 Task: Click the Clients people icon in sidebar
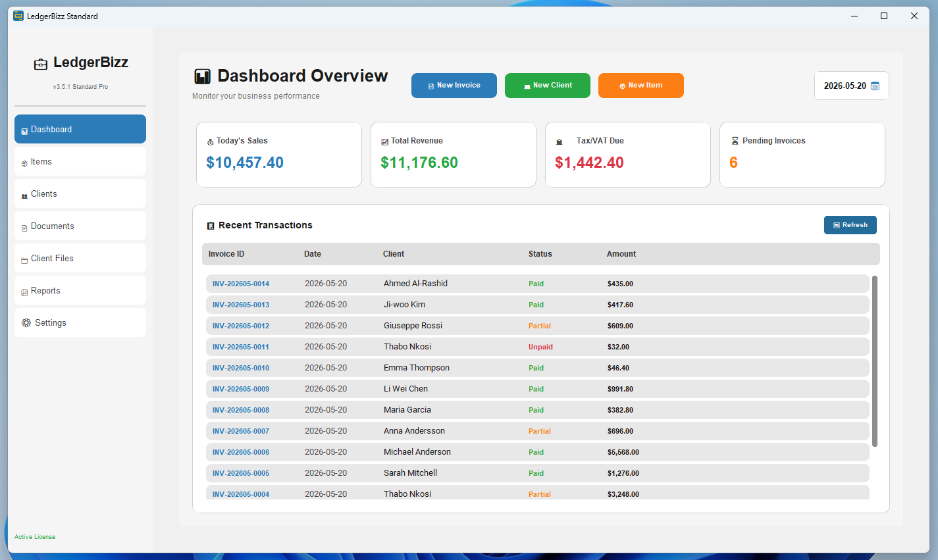[x=24, y=195]
